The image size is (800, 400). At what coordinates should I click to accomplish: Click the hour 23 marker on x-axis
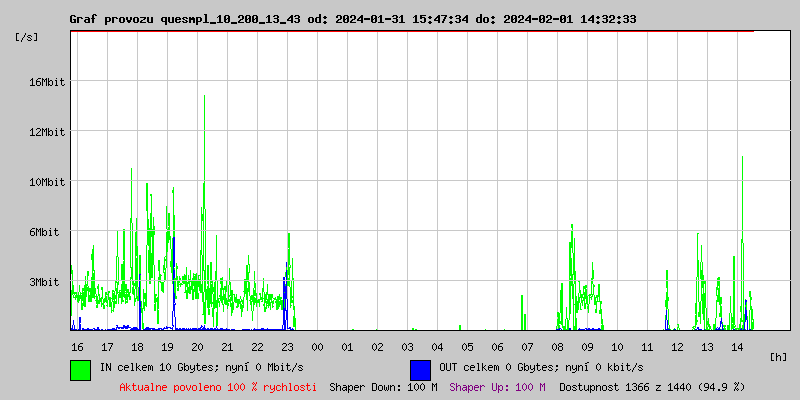[287, 346]
